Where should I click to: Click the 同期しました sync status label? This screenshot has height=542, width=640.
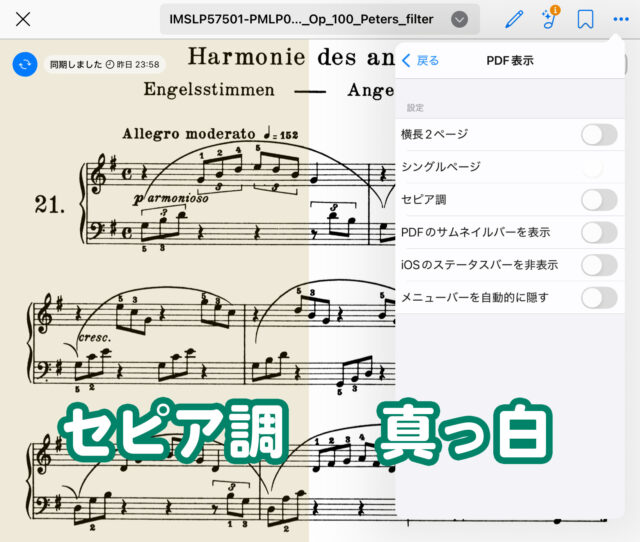click(104, 64)
